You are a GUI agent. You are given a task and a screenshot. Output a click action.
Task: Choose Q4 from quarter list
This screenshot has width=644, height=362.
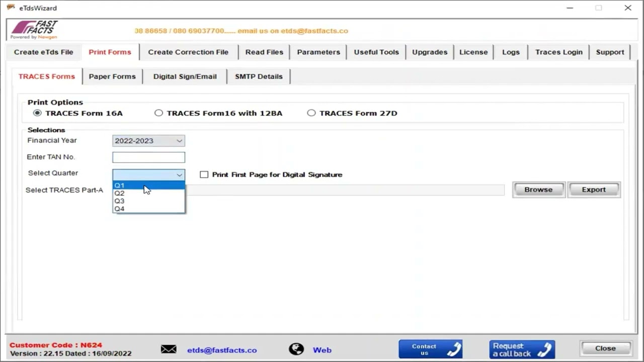[148, 209]
